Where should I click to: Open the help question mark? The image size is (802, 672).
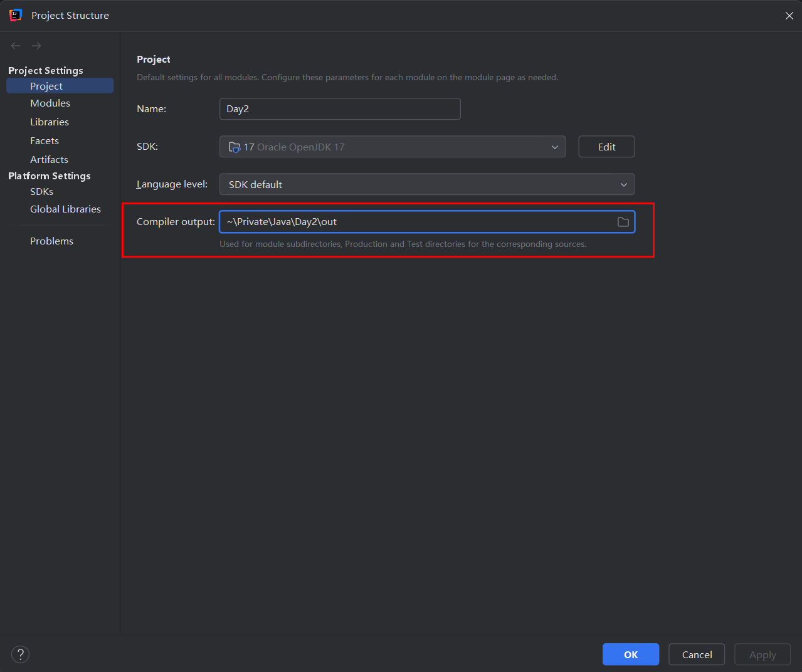[x=21, y=654]
